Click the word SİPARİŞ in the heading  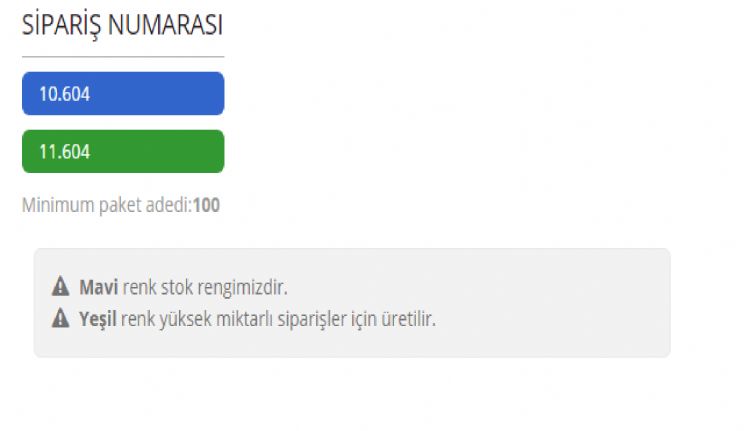click(x=62, y=25)
